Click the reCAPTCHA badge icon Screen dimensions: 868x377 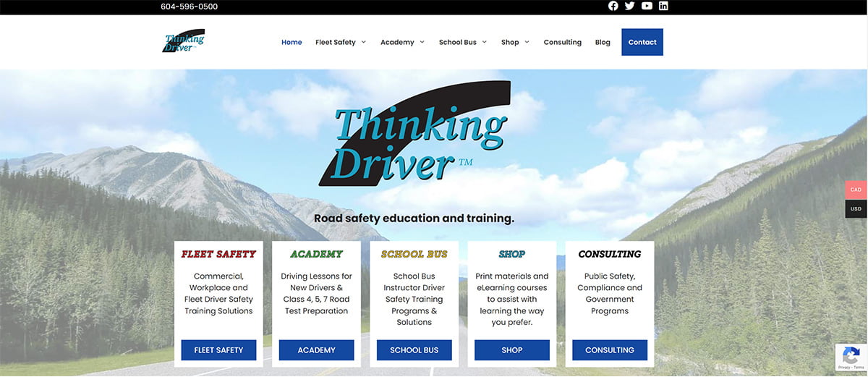847,357
